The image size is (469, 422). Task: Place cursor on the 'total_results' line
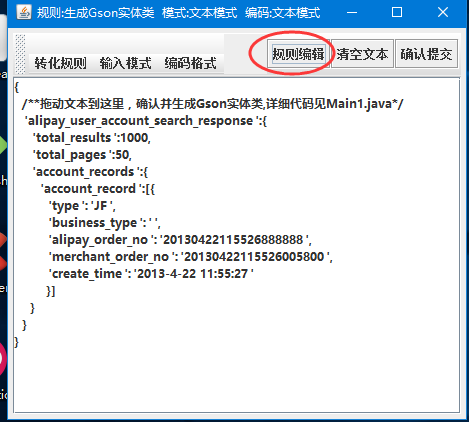(x=92, y=138)
